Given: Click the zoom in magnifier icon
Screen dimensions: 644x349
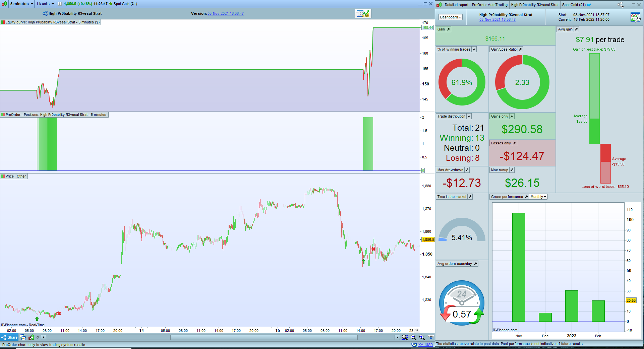Looking at the screenshot, I should point(422,337).
